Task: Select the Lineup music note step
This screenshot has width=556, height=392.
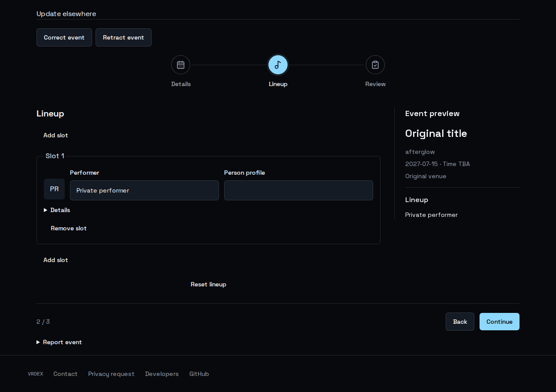Action: [278, 65]
